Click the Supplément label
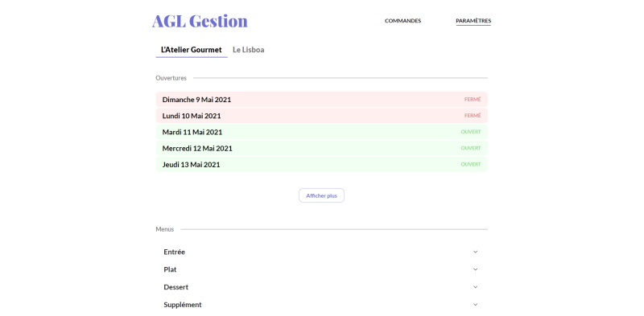 183,305
